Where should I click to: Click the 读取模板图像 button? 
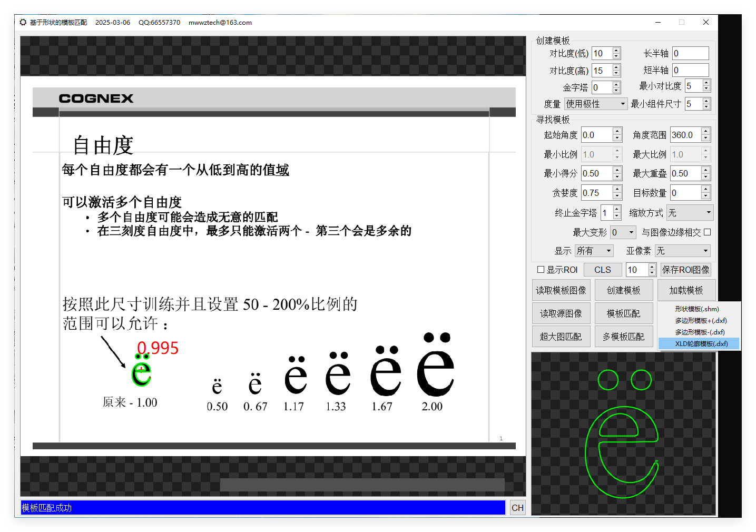561,290
